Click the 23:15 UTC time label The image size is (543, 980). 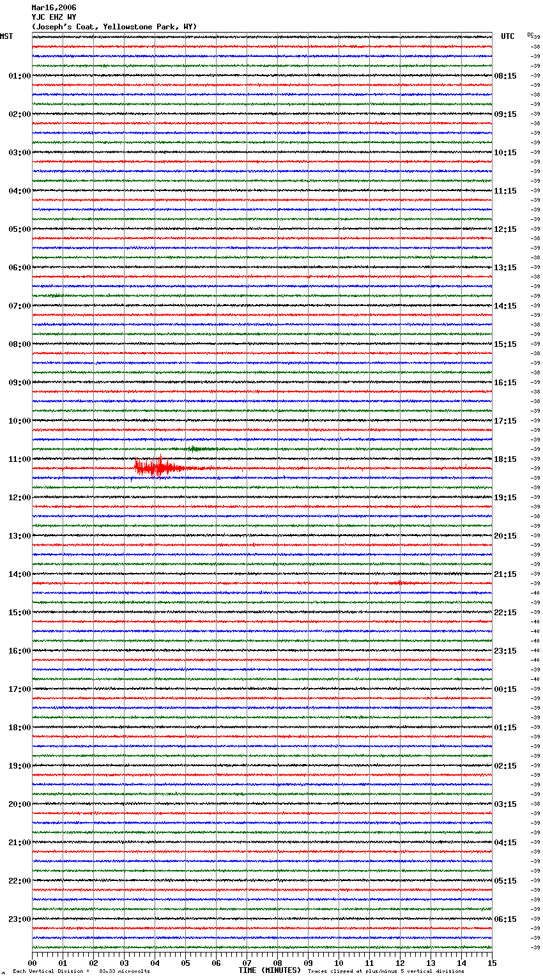(505, 651)
